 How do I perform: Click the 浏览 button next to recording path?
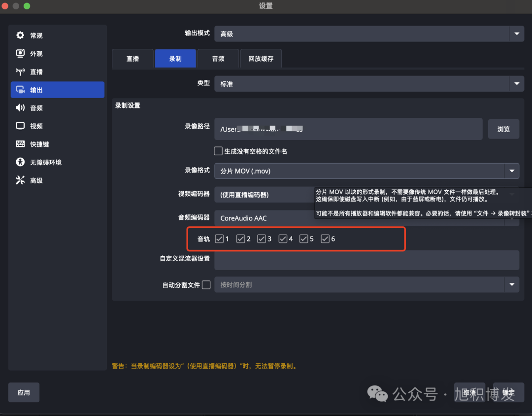pos(503,129)
